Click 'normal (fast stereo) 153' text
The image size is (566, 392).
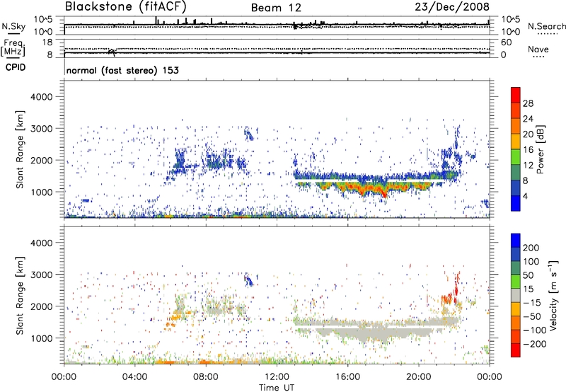[x=122, y=70]
